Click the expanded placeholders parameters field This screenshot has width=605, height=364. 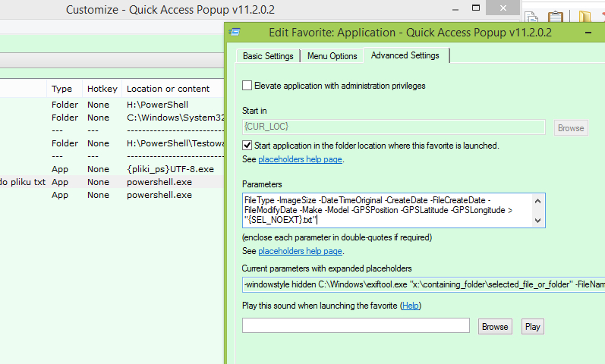tap(424, 284)
